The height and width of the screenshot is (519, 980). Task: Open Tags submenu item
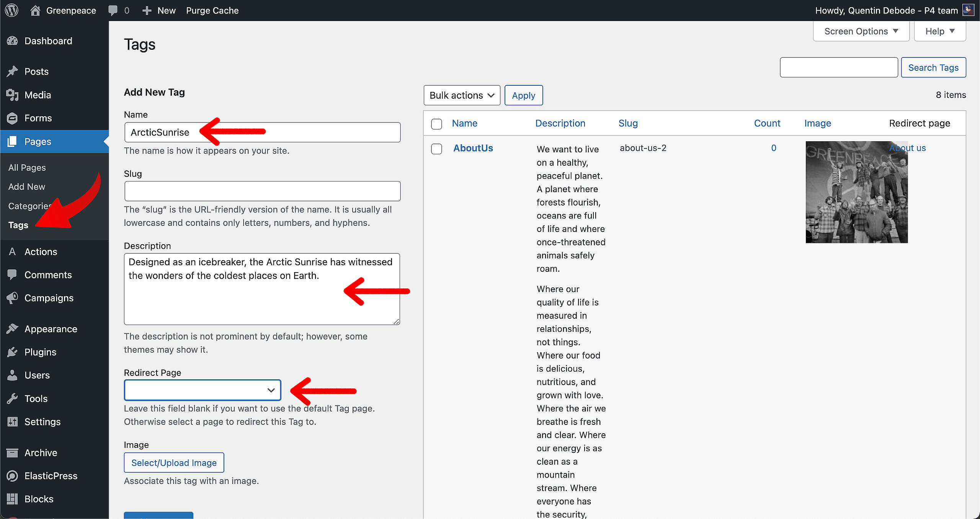18,225
